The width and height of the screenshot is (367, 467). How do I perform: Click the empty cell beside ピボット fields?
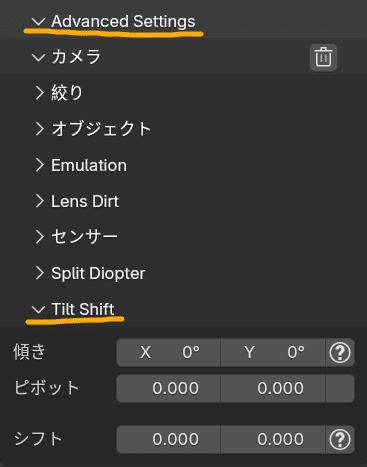[340, 388]
